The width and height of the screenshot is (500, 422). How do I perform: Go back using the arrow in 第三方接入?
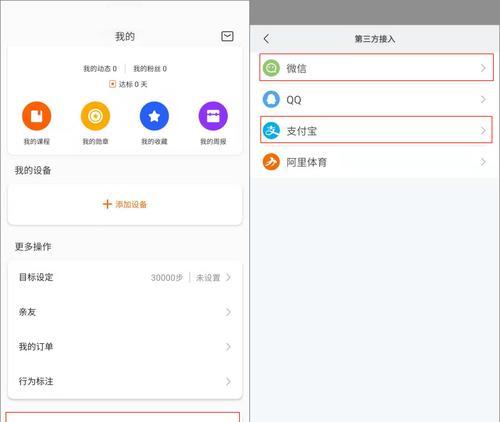coord(266,39)
